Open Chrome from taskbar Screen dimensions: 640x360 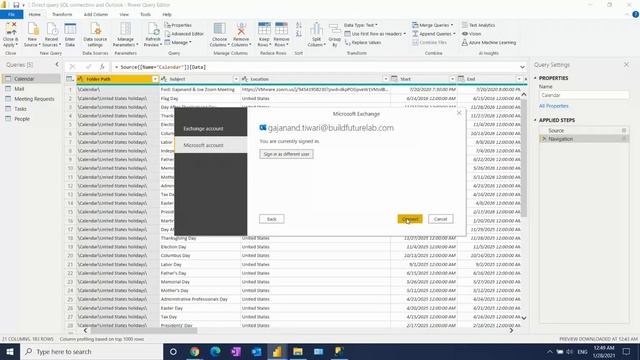coord(194,351)
